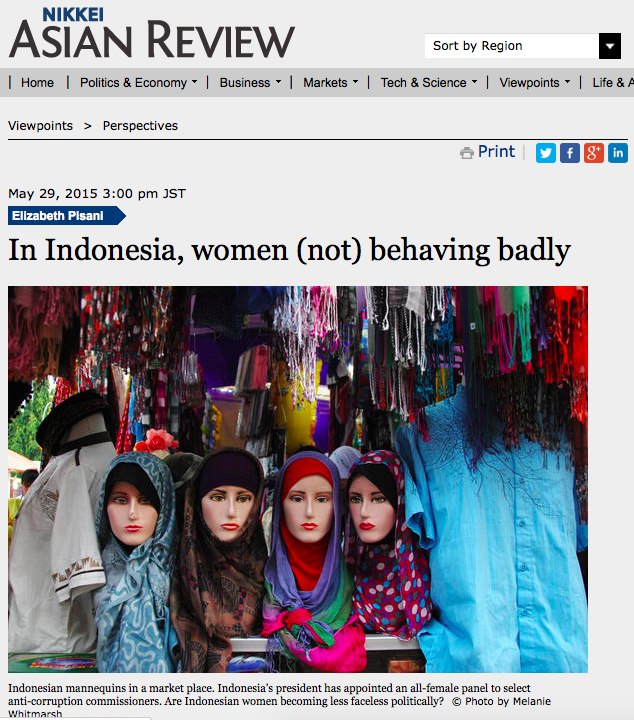634x720 pixels.
Task: Click the Print link text
Action: click(x=496, y=152)
